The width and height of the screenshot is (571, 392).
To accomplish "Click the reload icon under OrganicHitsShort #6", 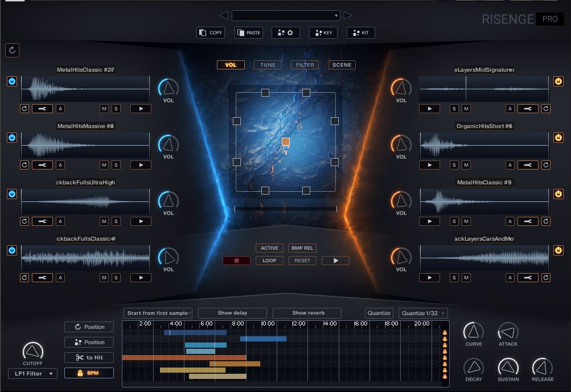I will click(546, 165).
